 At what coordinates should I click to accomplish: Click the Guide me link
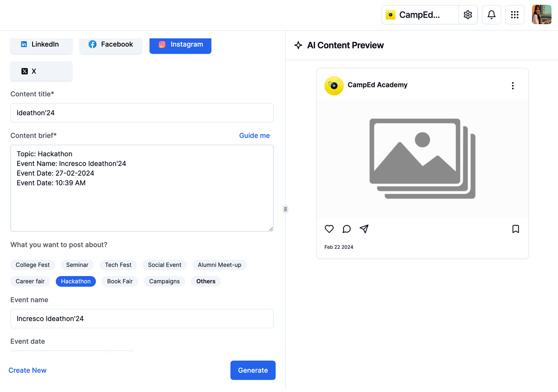pos(254,136)
